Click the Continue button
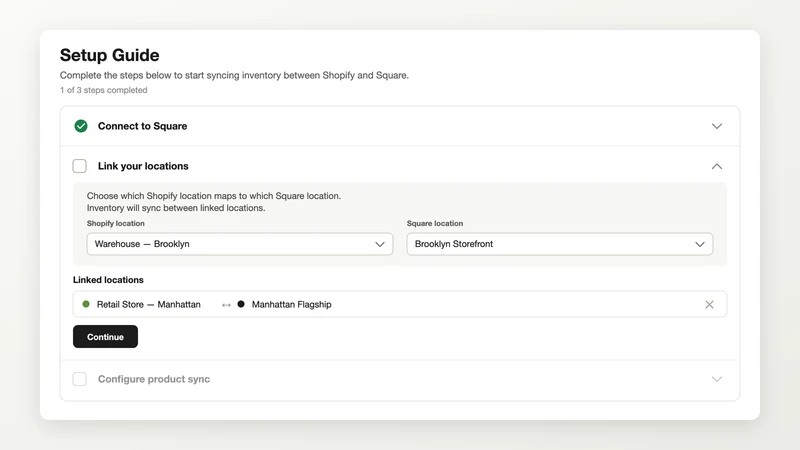This screenshot has width=800, height=450. 105,337
